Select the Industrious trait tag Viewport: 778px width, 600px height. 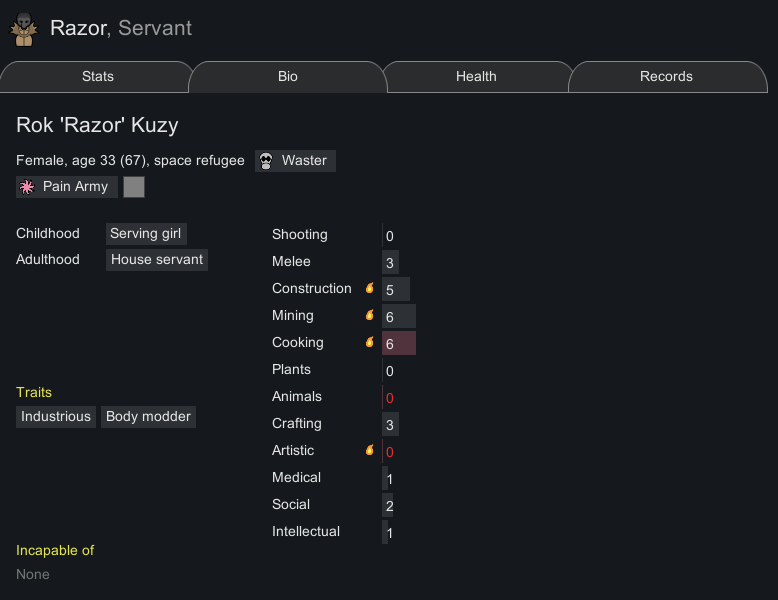click(56, 417)
